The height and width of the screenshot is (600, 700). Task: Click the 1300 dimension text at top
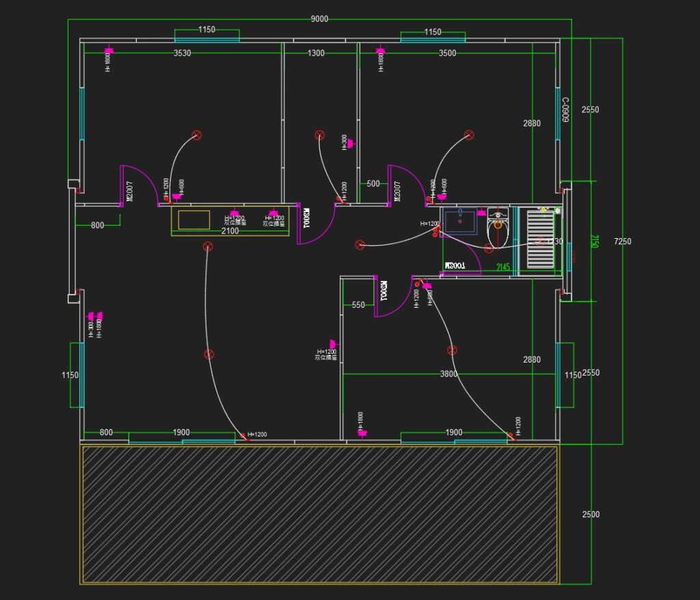[316, 53]
